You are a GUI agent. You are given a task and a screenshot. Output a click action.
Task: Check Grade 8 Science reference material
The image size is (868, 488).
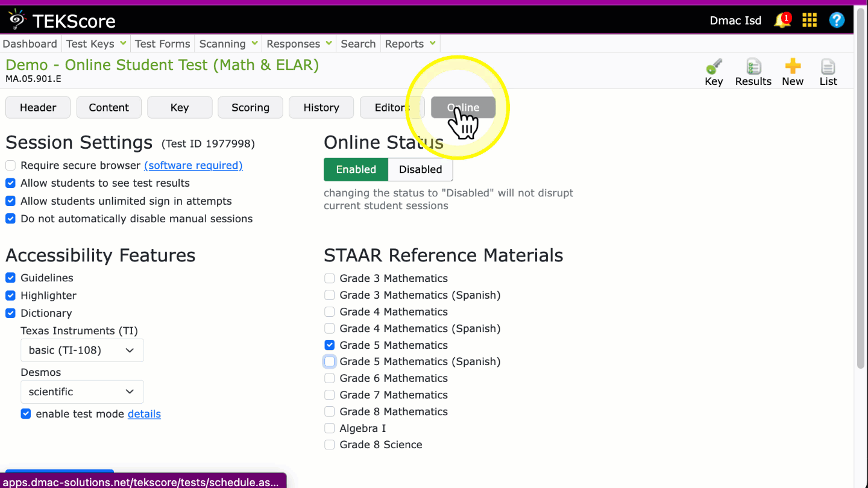pyautogui.click(x=329, y=445)
